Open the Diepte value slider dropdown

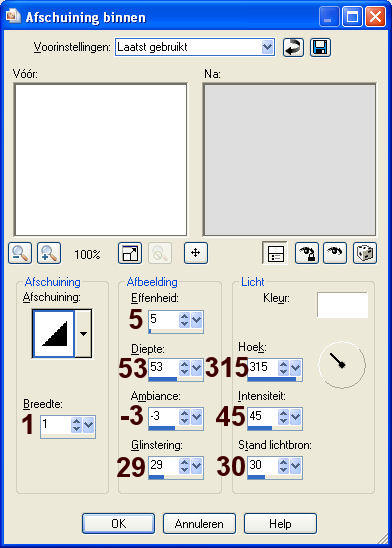pyautogui.click(x=197, y=368)
